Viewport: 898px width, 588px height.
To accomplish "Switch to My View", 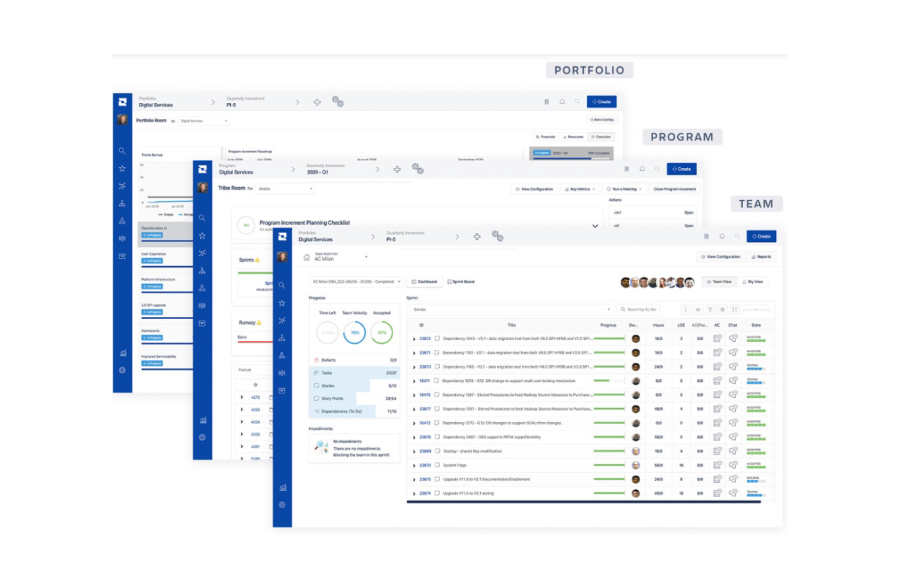I will tap(753, 282).
